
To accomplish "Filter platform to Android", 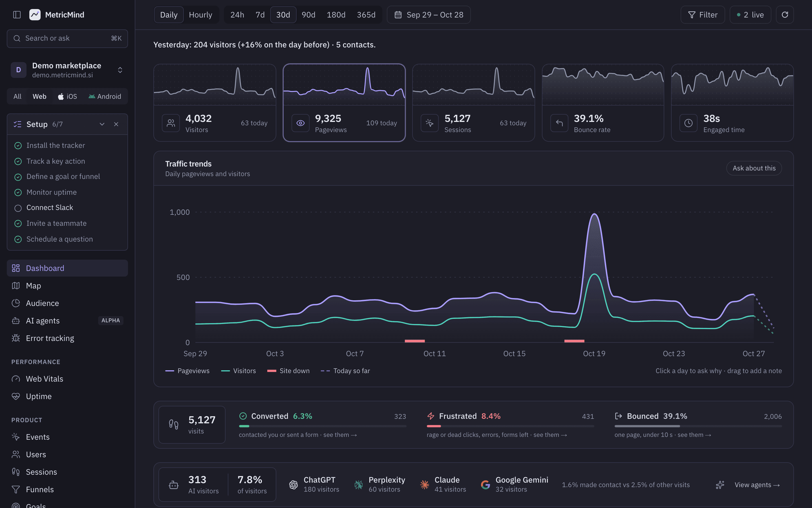I will [x=105, y=97].
